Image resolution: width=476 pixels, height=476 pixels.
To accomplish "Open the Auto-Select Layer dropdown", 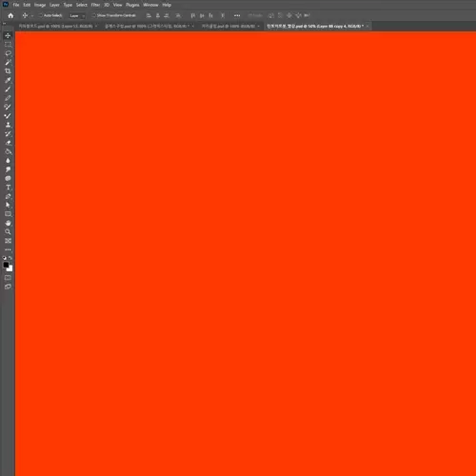I will 76,15.
